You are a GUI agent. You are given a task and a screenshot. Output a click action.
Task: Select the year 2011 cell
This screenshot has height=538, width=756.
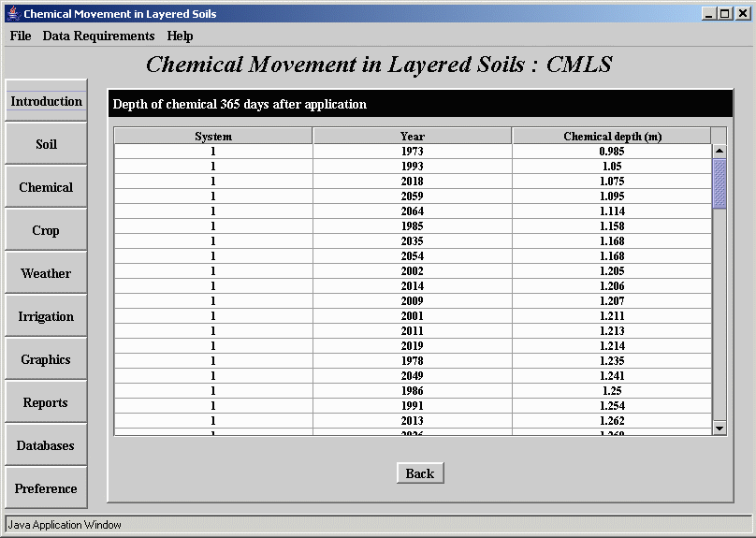[x=413, y=330]
